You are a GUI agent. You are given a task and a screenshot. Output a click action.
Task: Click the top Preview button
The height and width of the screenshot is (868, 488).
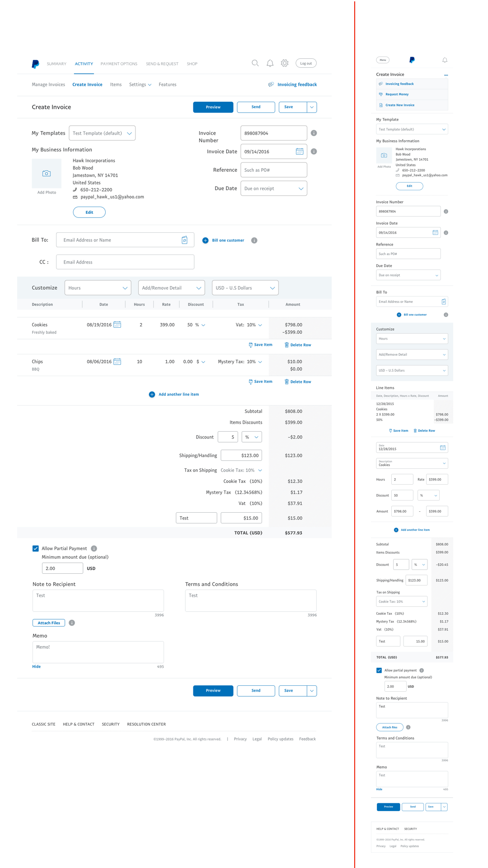coord(213,107)
